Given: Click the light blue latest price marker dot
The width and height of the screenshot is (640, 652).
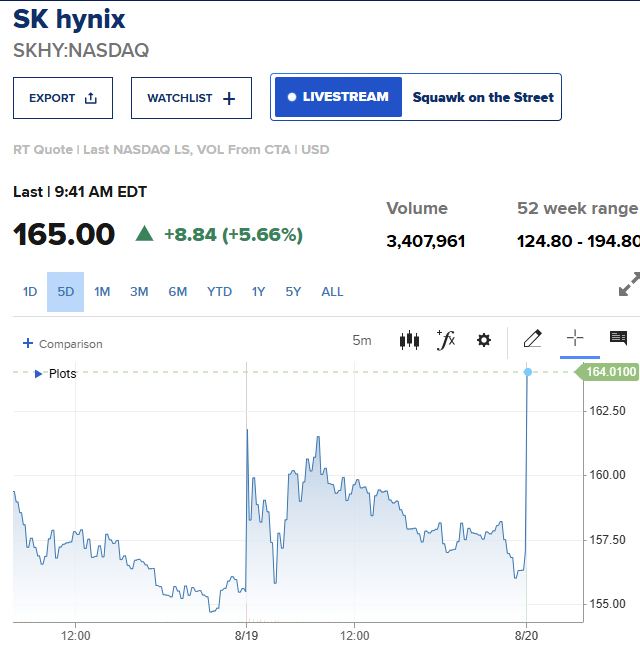Looking at the screenshot, I should click(528, 372).
